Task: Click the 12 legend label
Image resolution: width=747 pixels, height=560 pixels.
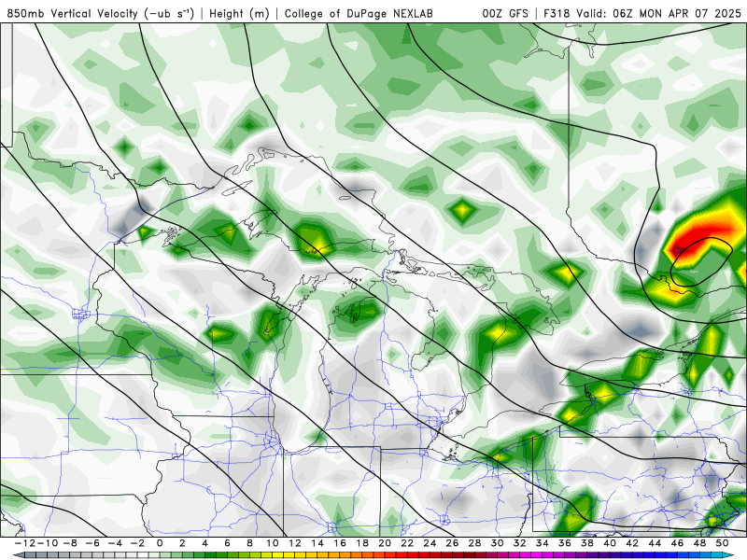Action: (295, 543)
